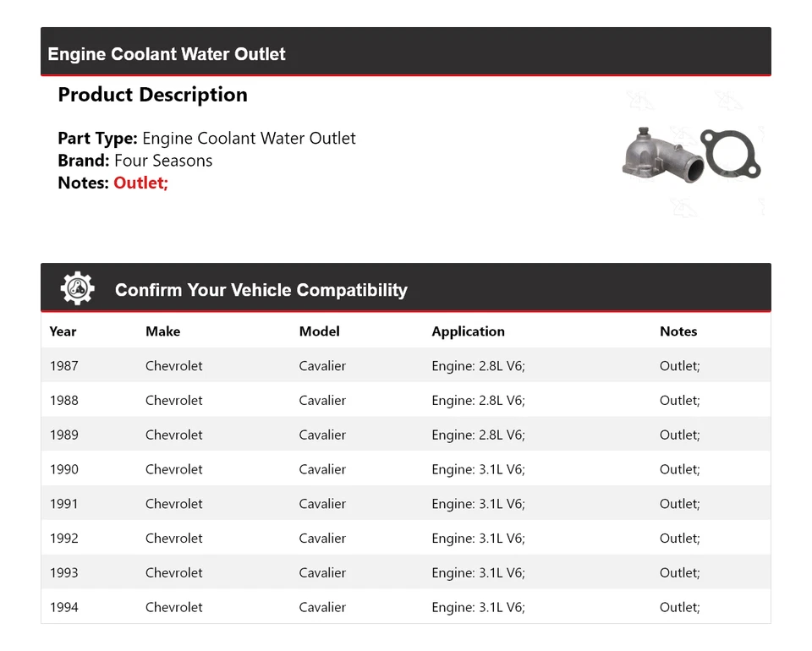Select the 1987 Chevrolet Cavalier row
The width and height of the screenshot is (812, 651).
(x=405, y=366)
